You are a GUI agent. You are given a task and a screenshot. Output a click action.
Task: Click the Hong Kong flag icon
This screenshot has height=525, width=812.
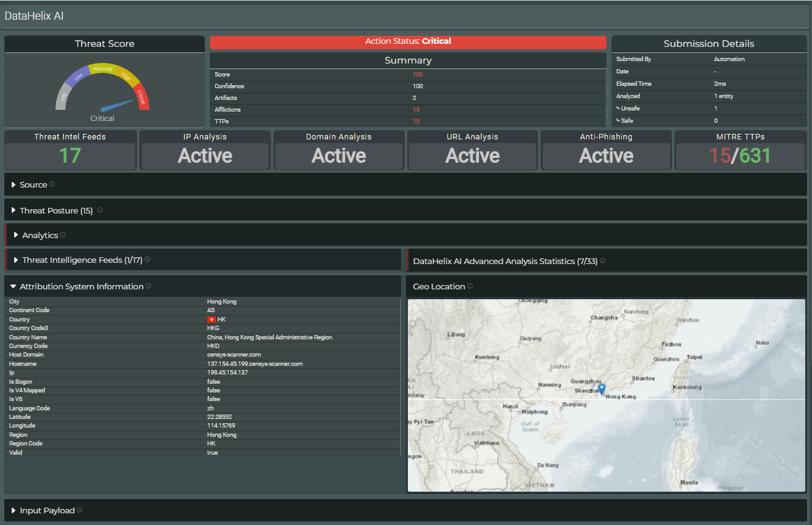[x=211, y=320]
